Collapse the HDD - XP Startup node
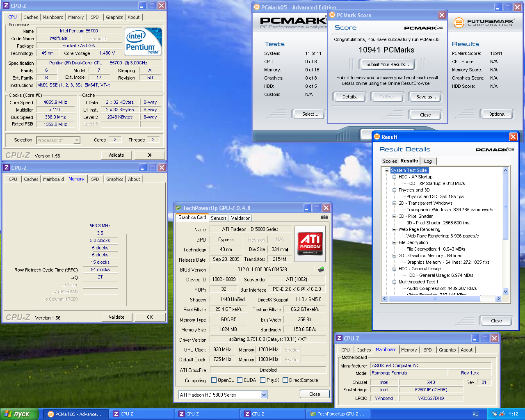The height and width of the screenshot is (420, 525). point(394,177)
